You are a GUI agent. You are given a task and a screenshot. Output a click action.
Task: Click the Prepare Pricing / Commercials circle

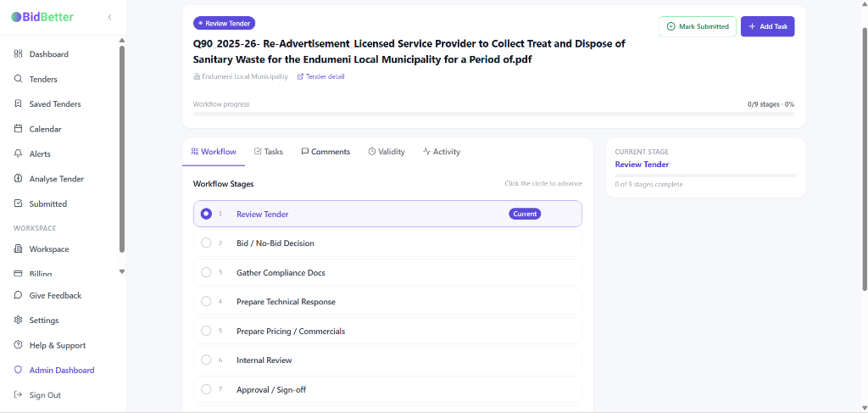[x=206, y=331]
